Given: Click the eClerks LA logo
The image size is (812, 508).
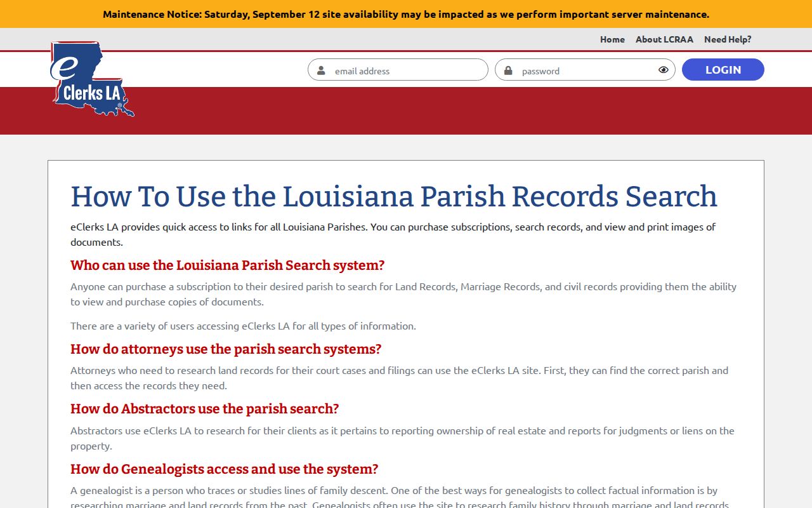Looking at the screenshot, I should (92, 79).
